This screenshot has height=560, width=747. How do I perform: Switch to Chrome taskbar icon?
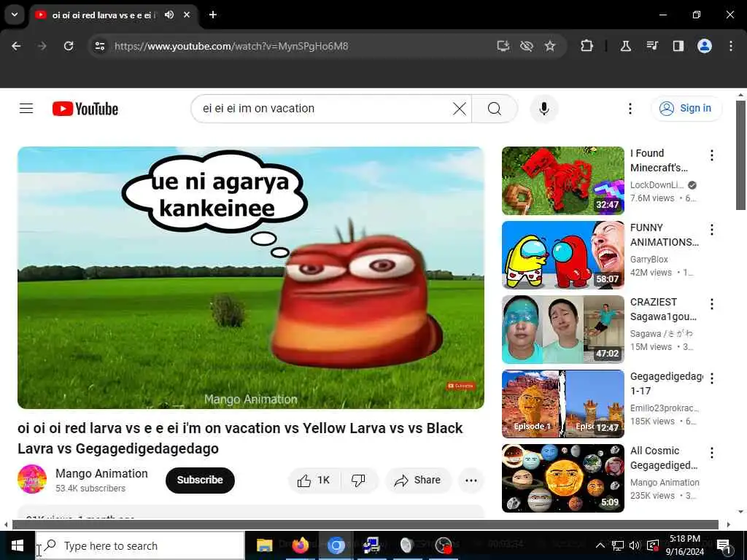(336, 545)
